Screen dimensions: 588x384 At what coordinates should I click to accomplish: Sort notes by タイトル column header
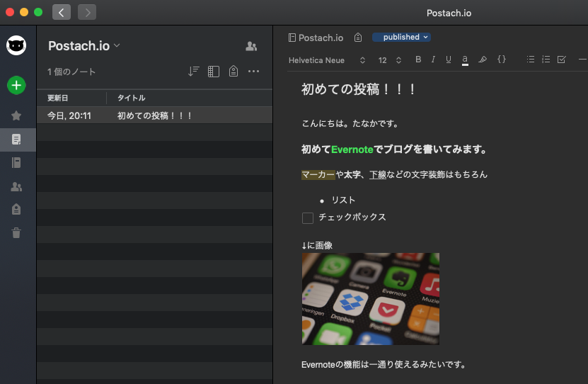click(x=132, y=98)
